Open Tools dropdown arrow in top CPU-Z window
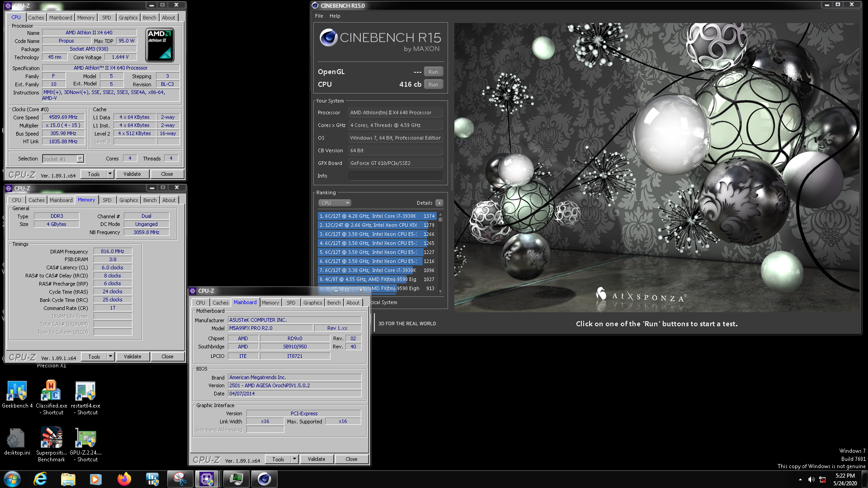This screenshot has height=488, width=868. coord(110,174)
